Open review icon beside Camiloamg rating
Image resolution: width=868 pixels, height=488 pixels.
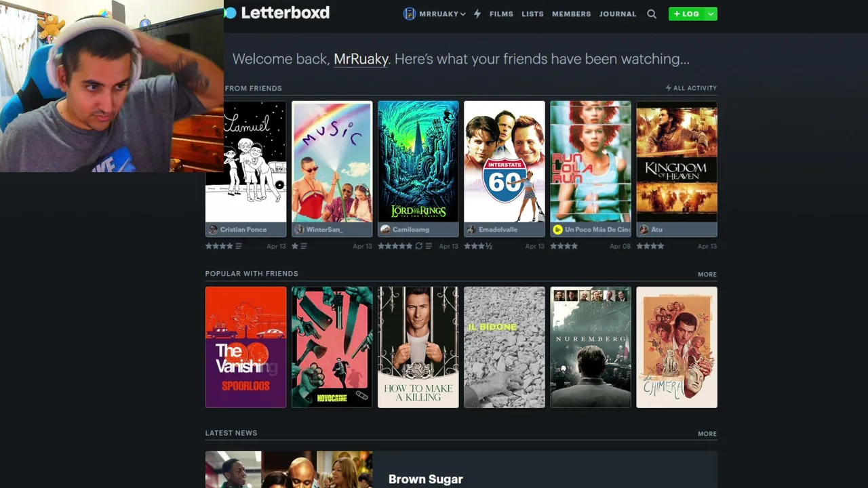pyautogui.click(x=429, y=246)
